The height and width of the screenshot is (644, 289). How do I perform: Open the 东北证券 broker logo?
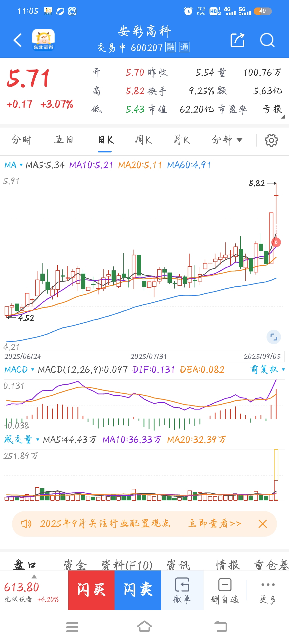(43, 40)
